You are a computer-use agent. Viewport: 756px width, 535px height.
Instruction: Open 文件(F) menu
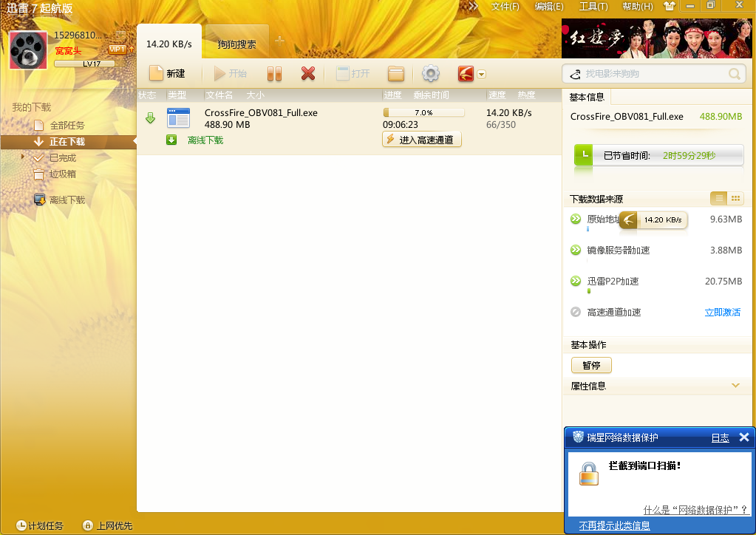[505, 6]
